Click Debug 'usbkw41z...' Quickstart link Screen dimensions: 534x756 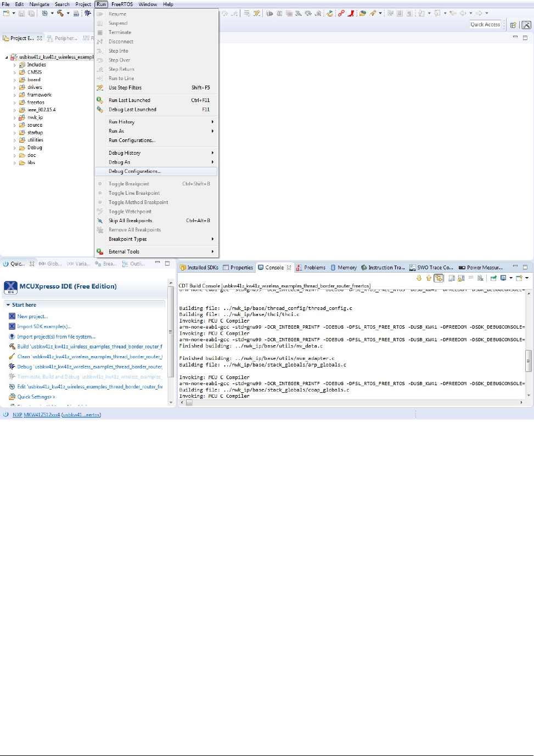pyautogui.click(x=89, y=366)
